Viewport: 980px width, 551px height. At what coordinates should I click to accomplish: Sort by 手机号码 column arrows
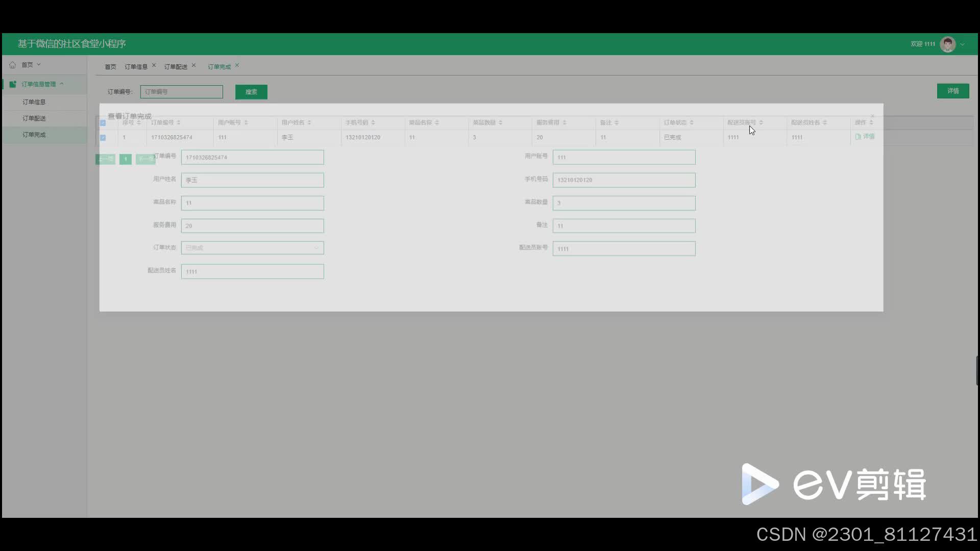pyautogui.click(x=373, y=122)
